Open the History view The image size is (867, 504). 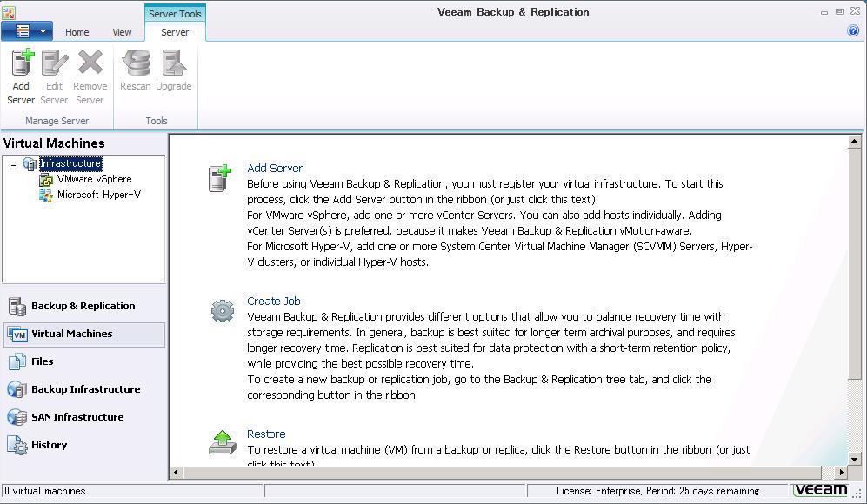pos(84,446)
